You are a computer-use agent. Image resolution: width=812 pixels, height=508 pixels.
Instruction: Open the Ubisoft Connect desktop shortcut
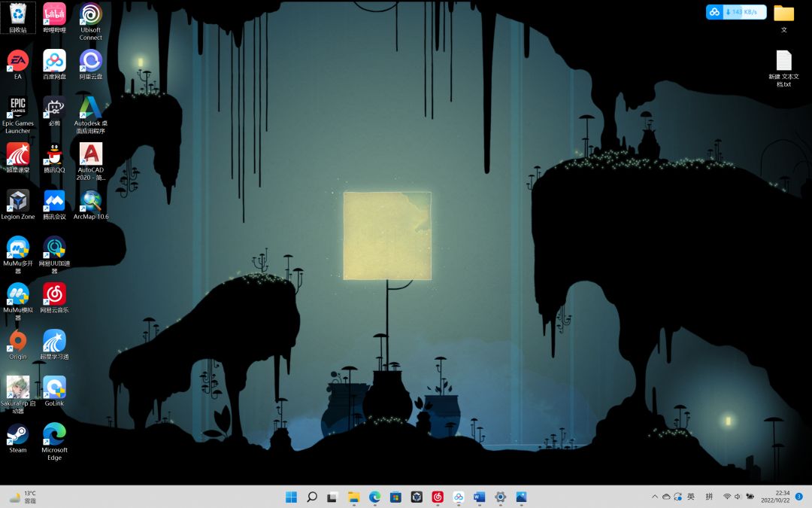point(91,21)
